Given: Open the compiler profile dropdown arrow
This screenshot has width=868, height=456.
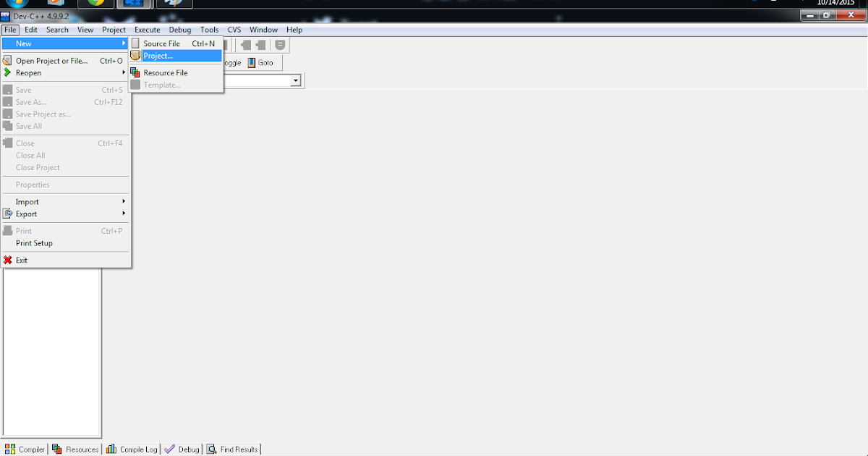Looking at the screenshot, I should coord(296,80).
